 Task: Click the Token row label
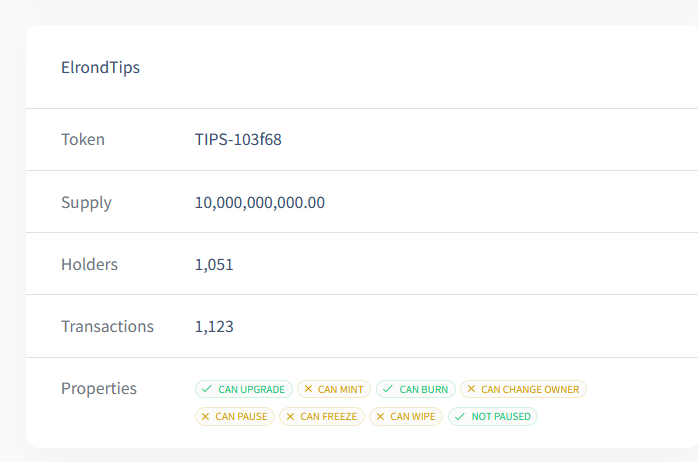[83, 139]
